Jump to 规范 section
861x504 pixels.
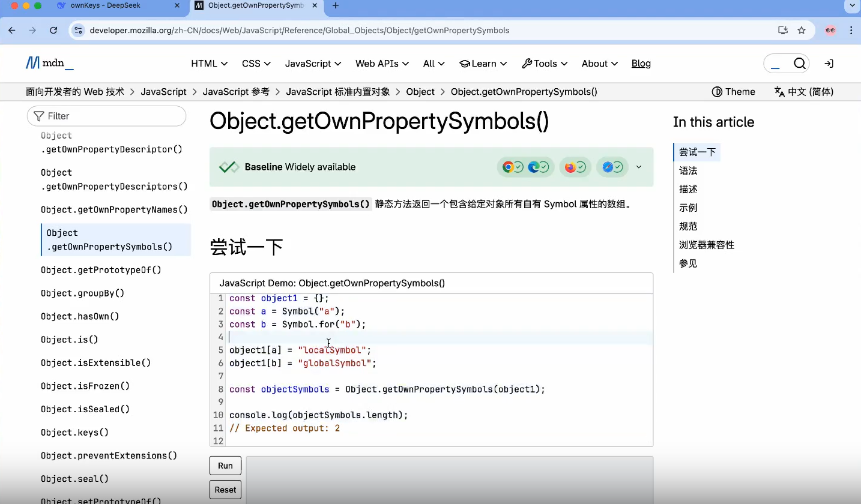pos(688,227)
